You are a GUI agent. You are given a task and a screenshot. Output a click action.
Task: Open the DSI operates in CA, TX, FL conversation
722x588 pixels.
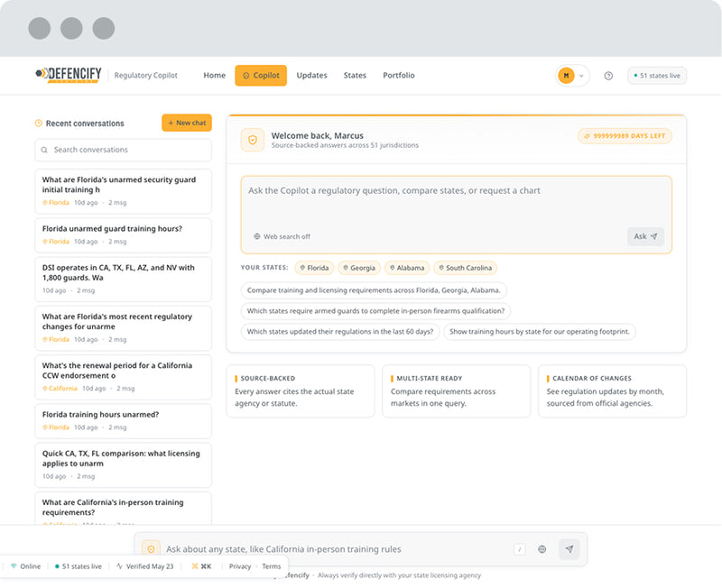(x=124, y=279)
